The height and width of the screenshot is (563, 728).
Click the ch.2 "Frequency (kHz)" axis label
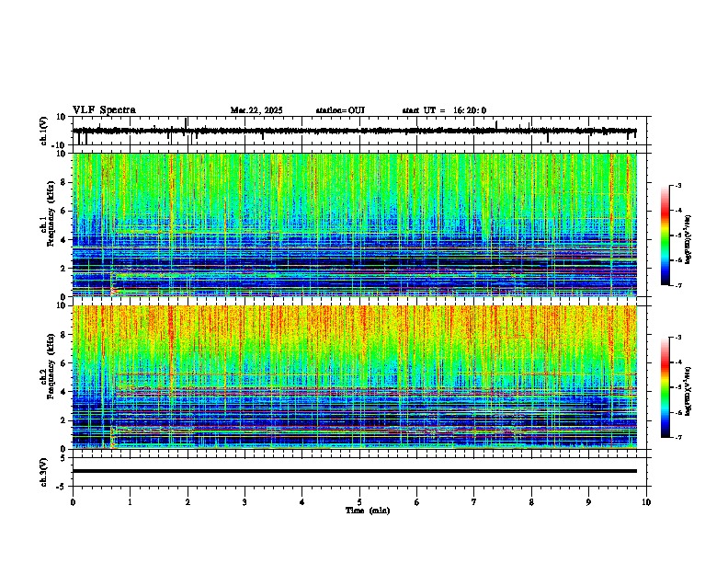[51, 366]
